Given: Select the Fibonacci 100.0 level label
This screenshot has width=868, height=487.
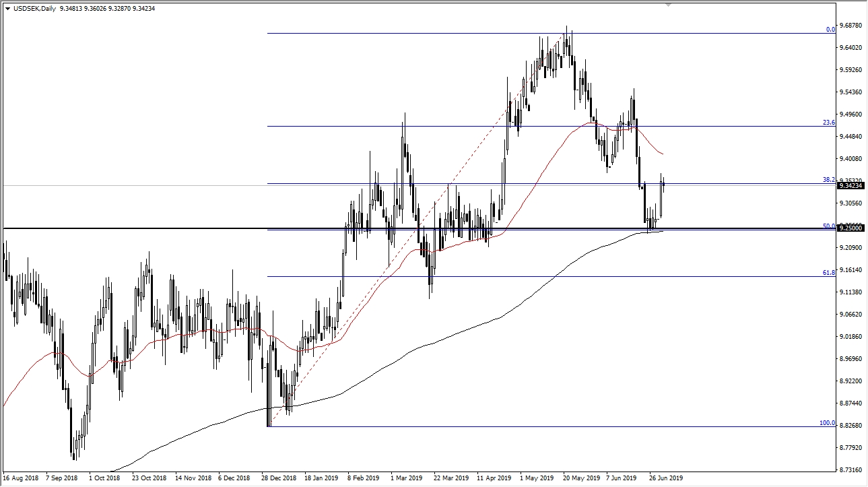Looking at the screenshot, I should (827, 423).
